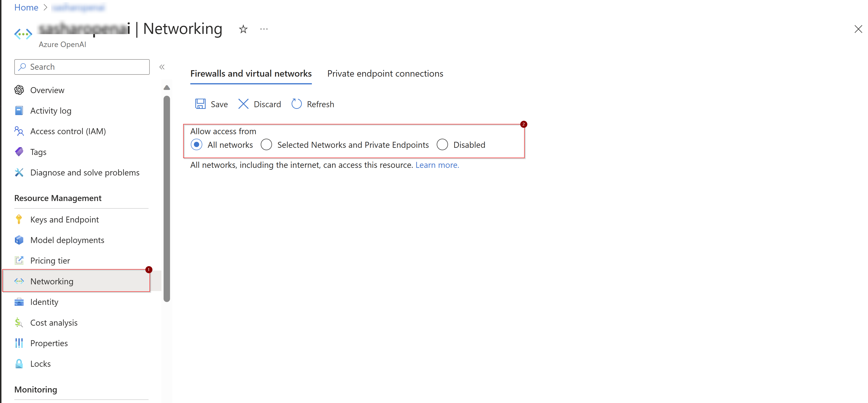The image size is (868, 403).
Task: Click the Locks padlock icon
Action: [x=19, y=364]
